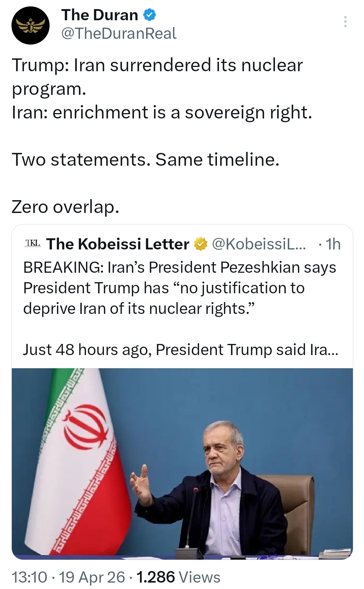
Task: Click the "Zero overlap." line
Action: click(x=65, y=207)
